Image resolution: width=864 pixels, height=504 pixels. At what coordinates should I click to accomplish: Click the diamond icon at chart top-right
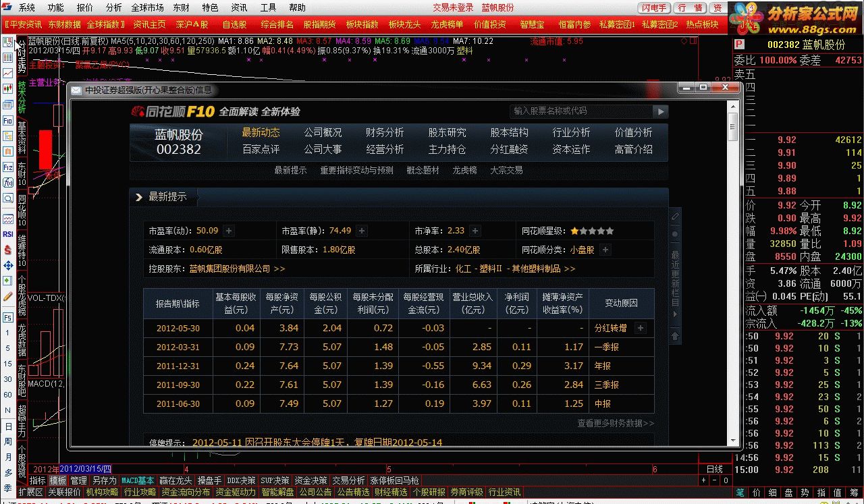pyautogui.click(x=684, y=41)
